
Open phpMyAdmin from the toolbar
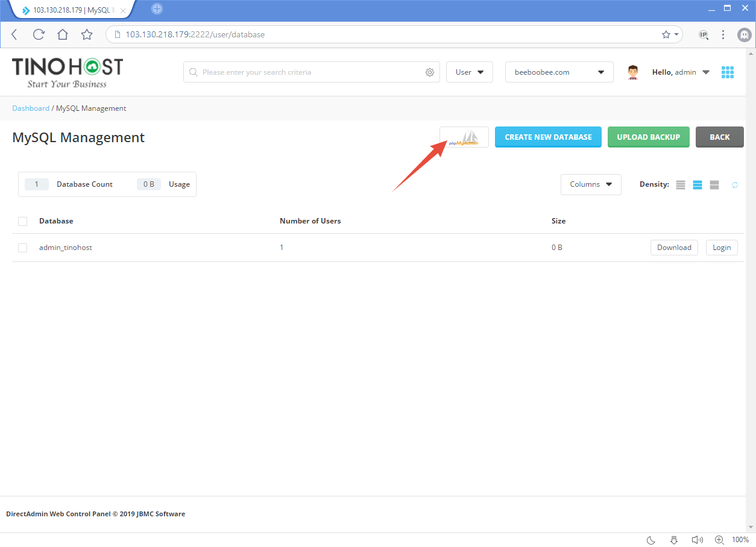click(464, 137)
